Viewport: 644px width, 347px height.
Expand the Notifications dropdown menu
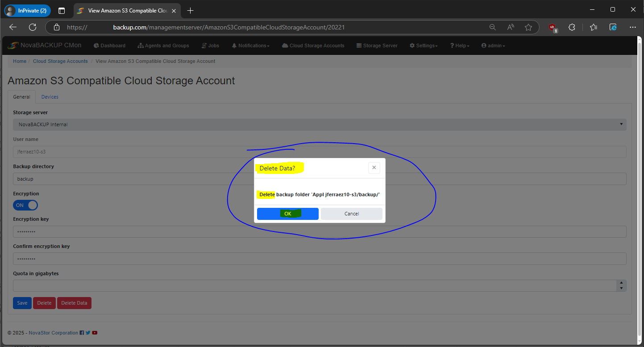[x=251, y=45]
